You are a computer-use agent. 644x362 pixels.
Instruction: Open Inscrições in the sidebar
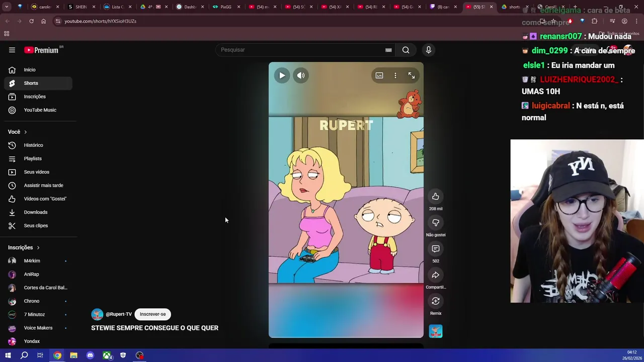click(38, 97)
